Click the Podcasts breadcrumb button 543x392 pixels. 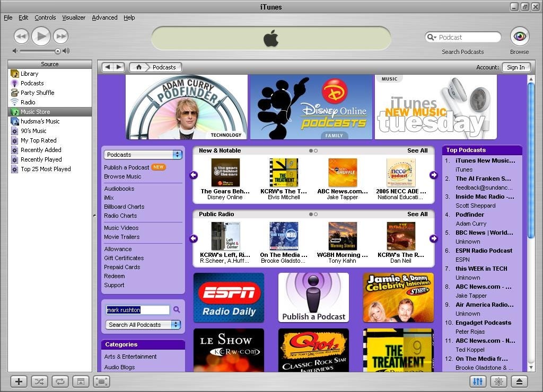164,67
